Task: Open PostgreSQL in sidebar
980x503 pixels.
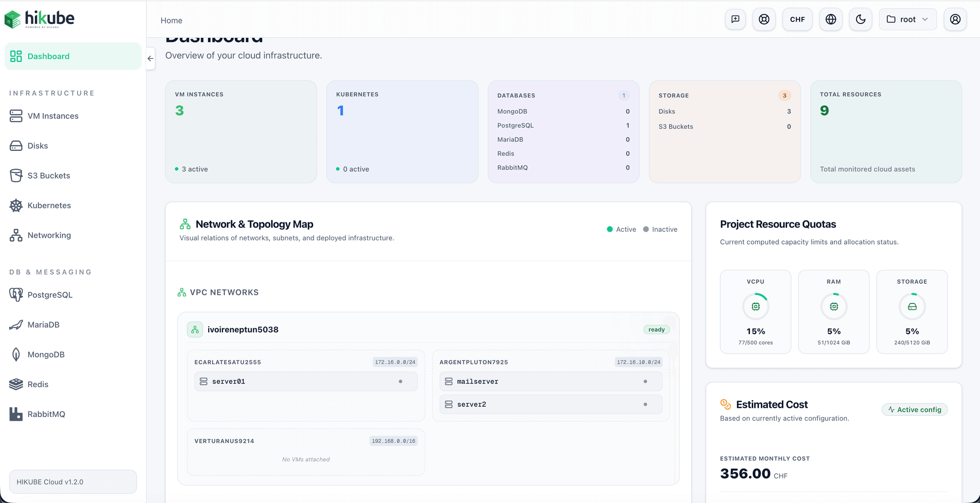Action: [73, 295]
